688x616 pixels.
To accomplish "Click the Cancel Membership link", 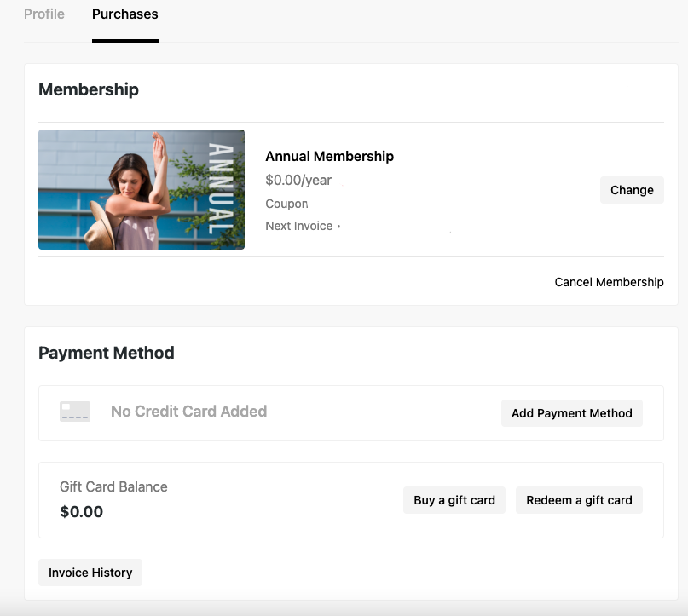I will [x=609, y=282].
